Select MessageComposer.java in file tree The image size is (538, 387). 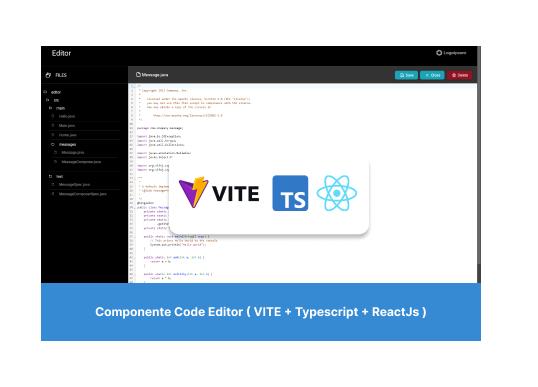pos(81,162)
